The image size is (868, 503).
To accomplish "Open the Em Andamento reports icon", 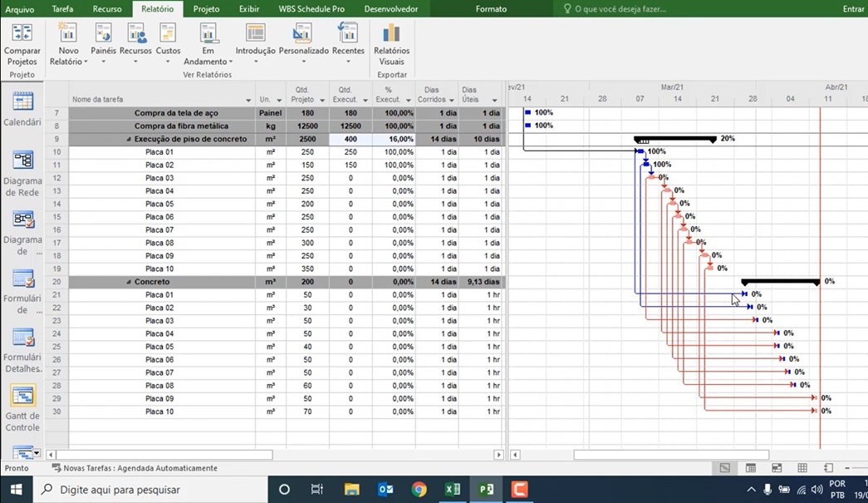I will point(208,44).
